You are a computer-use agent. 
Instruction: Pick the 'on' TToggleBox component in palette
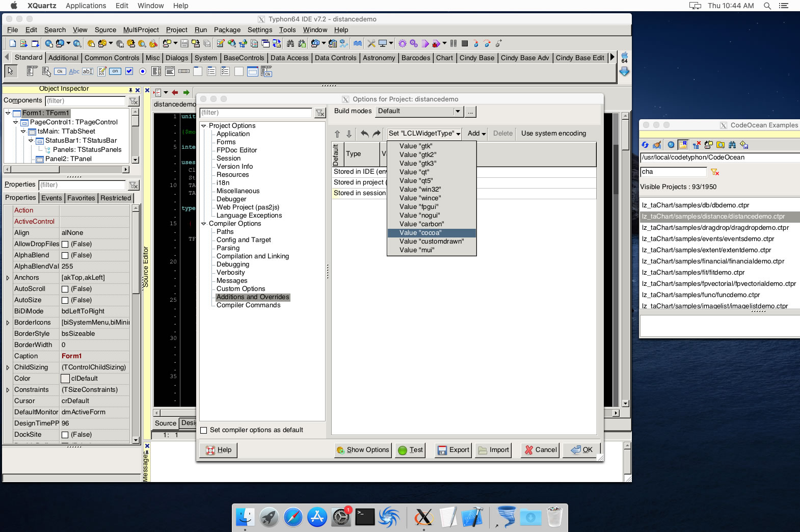click(115, 71)
